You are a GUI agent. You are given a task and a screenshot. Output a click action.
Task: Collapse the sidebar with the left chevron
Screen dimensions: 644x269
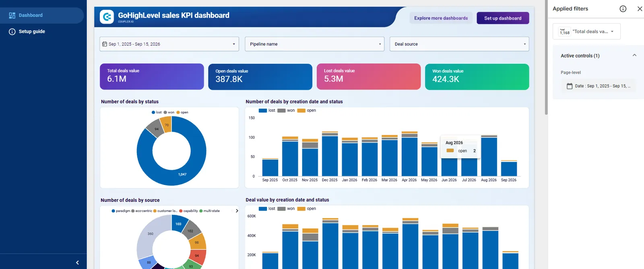click(77, 263)
